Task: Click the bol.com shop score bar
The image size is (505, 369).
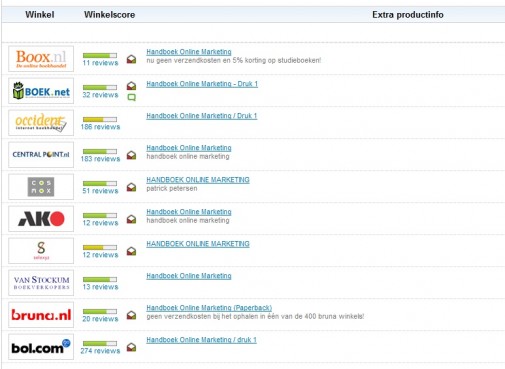Action: click(100, 343)
